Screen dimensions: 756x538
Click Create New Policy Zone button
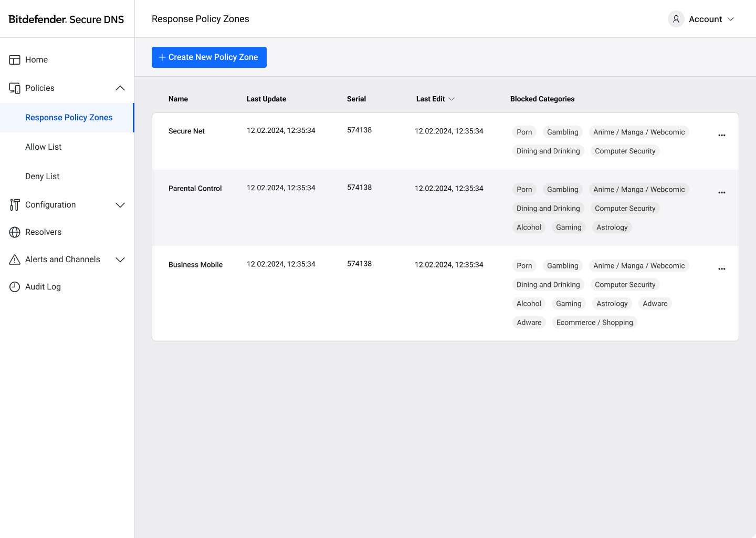209,57
